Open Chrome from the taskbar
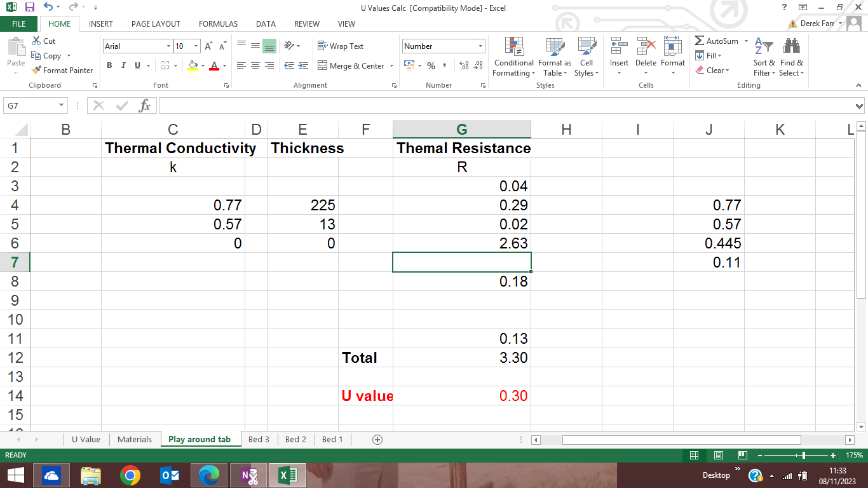868x488 pixels. (130, 475)
